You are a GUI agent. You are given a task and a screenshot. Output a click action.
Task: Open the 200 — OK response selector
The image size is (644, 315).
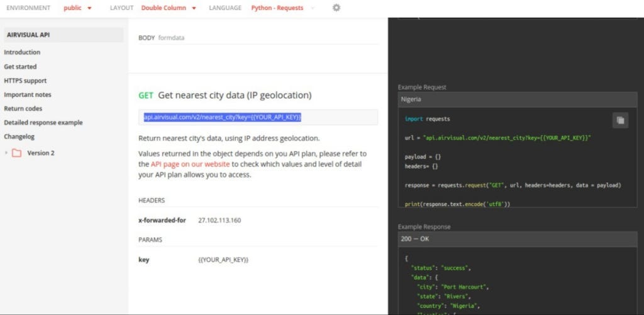pyautogui.click(x=518, y=239)
